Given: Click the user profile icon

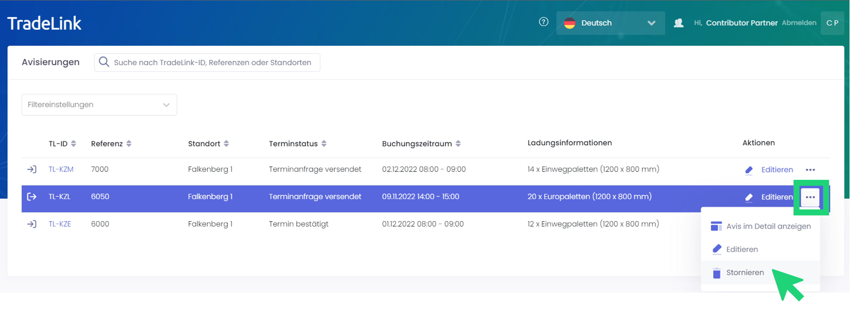Looking at the screenshot, I should 678,23.
